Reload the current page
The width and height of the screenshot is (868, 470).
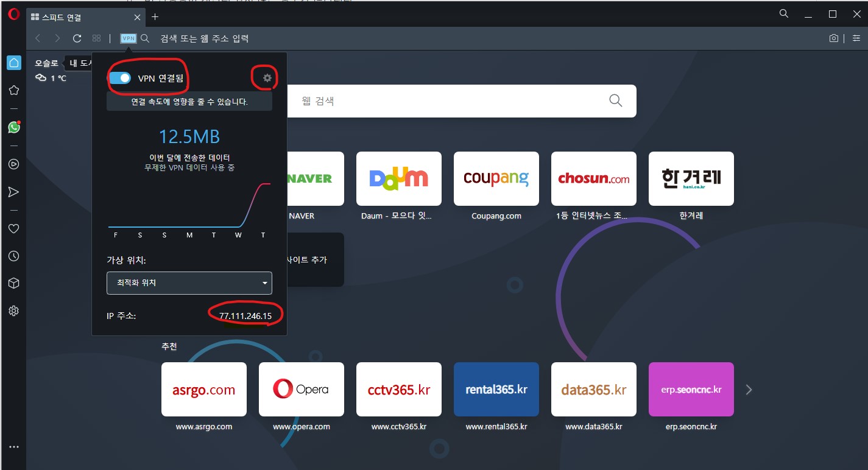[x=77, y=38]
